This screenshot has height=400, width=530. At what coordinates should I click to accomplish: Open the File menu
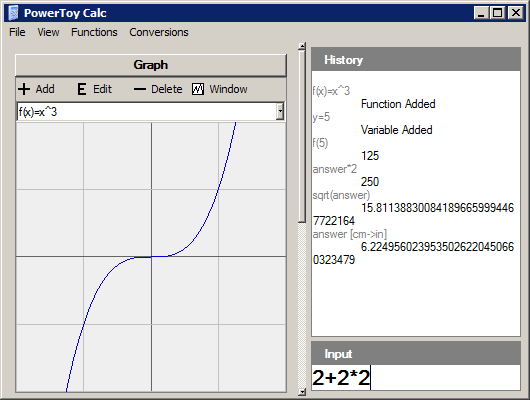click(17, 32)
